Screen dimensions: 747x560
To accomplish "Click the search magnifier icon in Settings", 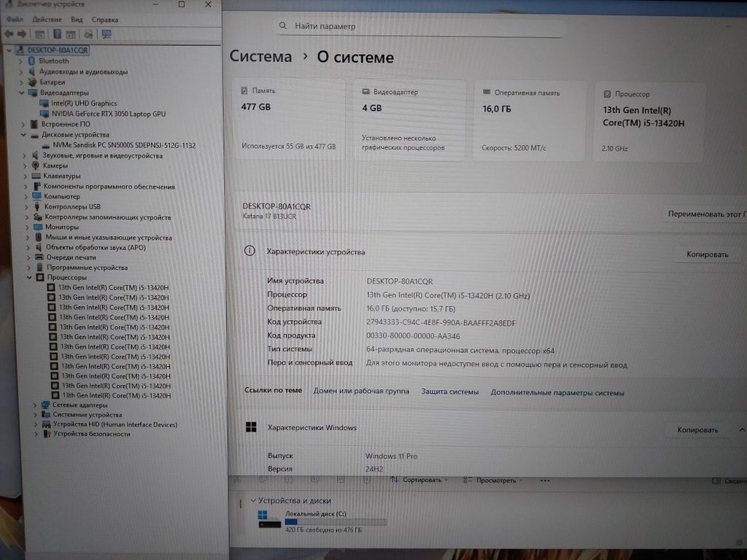I will (x=284, y=26).
